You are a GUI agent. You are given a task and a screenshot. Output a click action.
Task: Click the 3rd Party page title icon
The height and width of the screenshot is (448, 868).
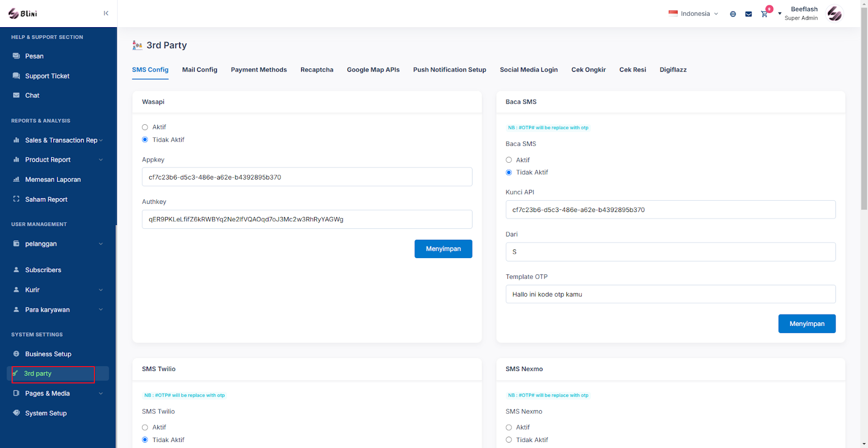137,45
